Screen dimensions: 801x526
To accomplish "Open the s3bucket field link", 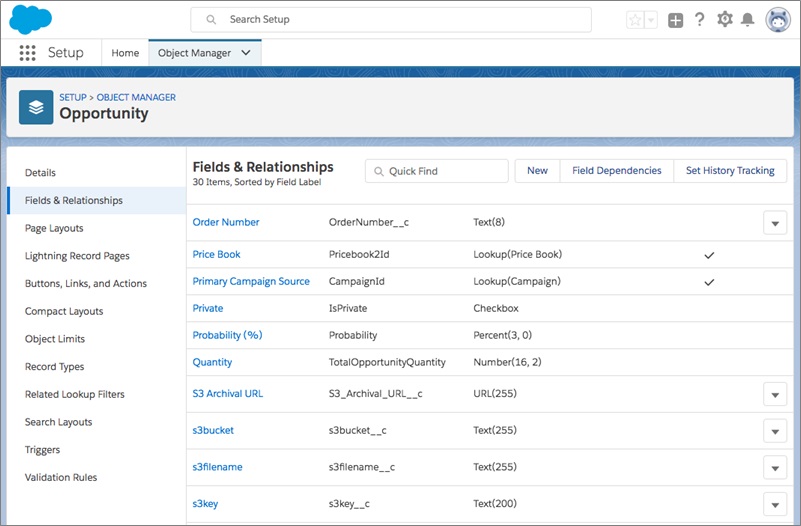I will [x=213, y=431].
